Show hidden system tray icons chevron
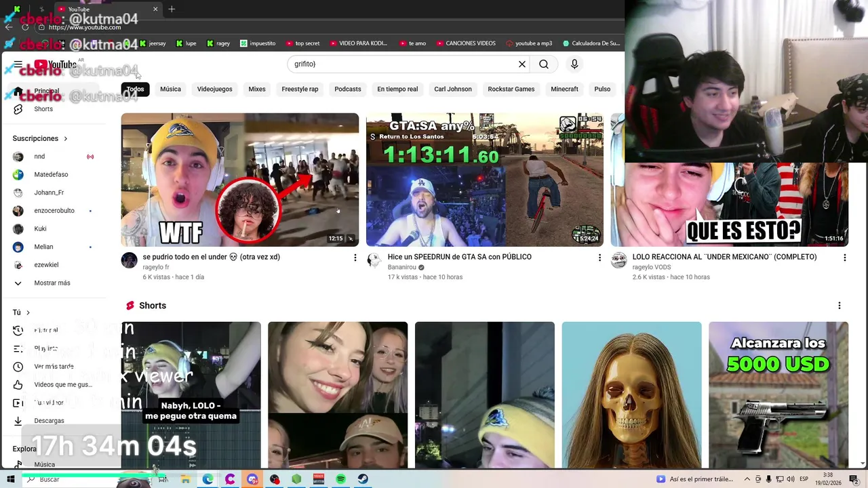Screen dimensions: 868x488 coord(747,479)
